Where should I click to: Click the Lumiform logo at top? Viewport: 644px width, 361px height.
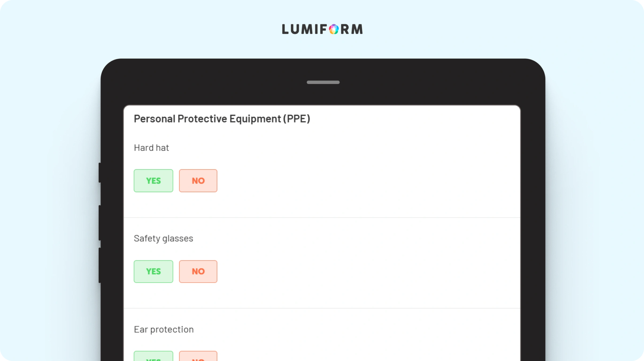pyautogui.click(x=322, y=29)
